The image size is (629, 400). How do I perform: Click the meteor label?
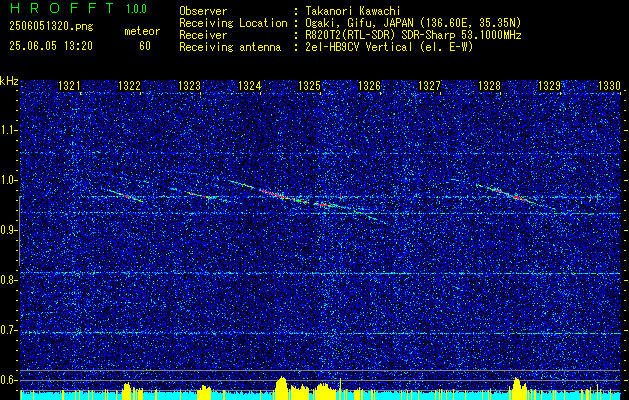pos(142,32)
